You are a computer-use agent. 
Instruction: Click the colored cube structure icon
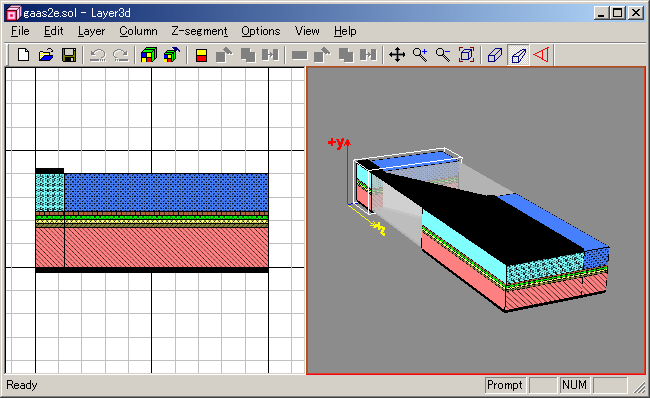149,55
